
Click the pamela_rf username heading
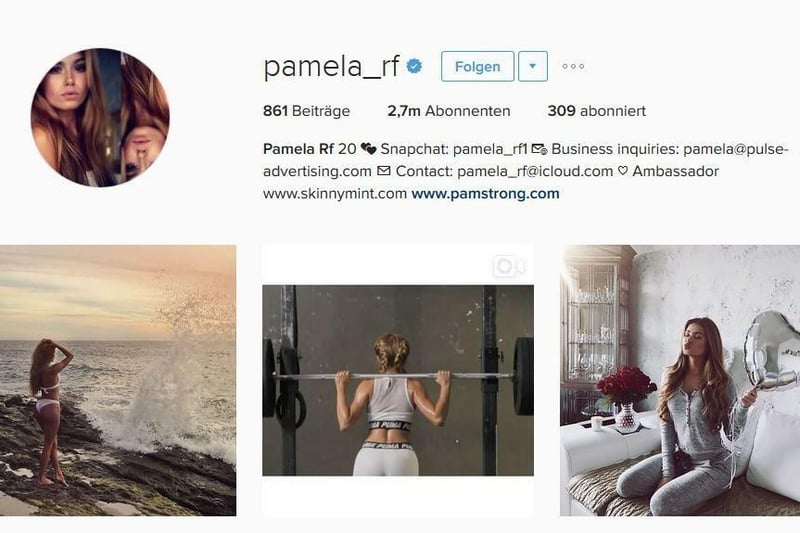point(331,67)
